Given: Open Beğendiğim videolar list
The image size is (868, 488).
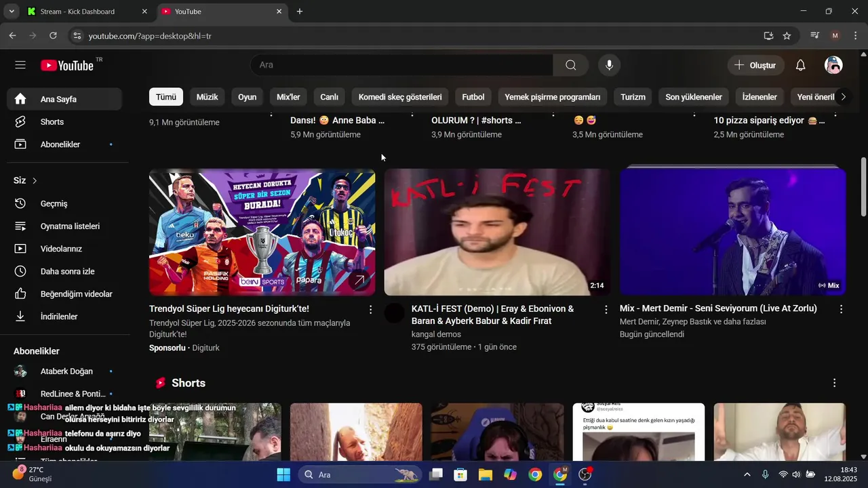Looking at the screenshot, I should pos(65,294).
